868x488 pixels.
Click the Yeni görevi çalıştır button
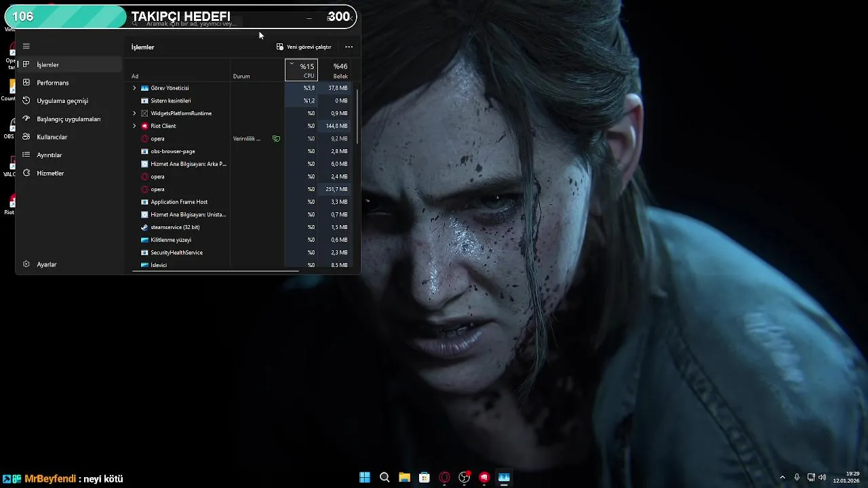(x=304, y=47)
